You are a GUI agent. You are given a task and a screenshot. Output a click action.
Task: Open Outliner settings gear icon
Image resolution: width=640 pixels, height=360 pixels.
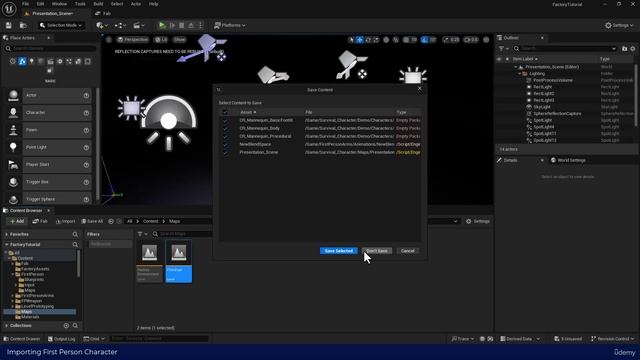pos(633,49)
